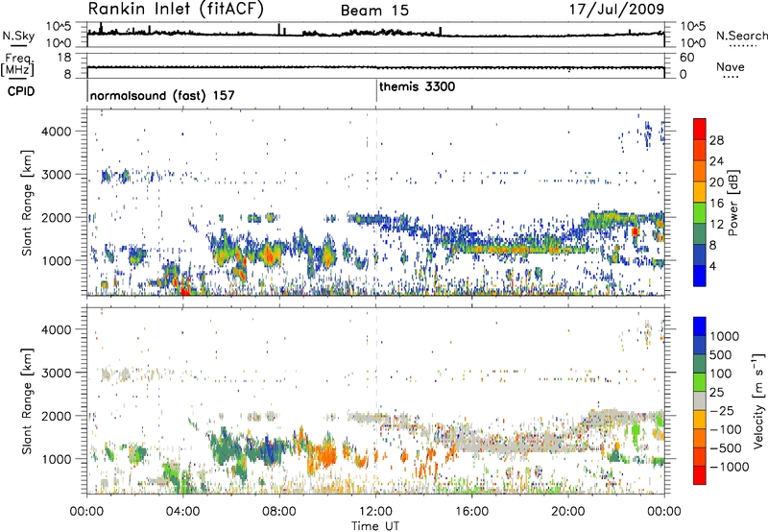Image resolution: width=768 pixels, height=532 pixels.
Task: Select the themis 3300 program label
Action: 417,86
